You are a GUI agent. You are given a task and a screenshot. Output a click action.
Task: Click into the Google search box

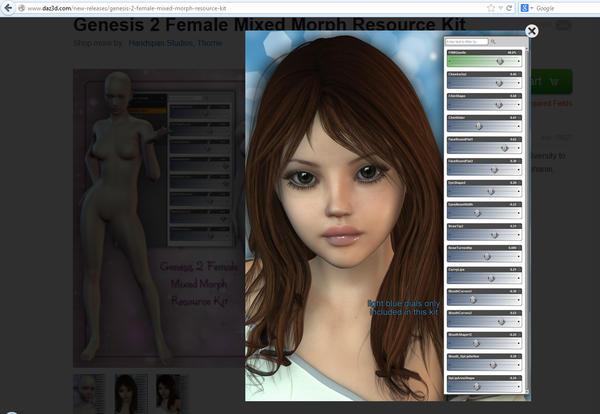pos(567,8)
